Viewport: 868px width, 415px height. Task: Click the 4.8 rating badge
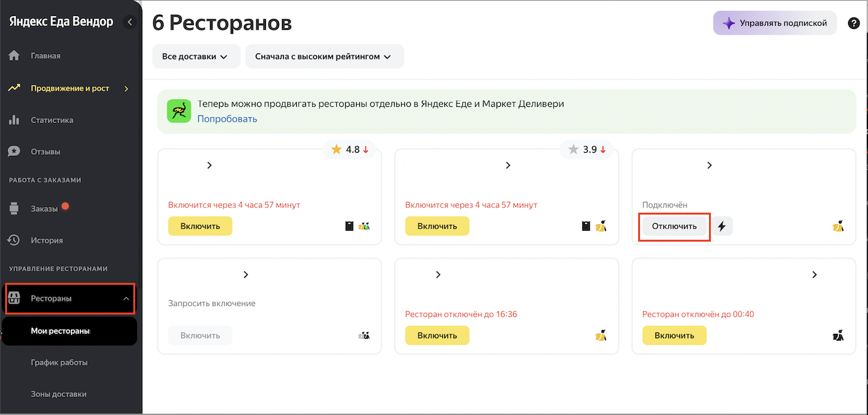[x=351, y=150]
